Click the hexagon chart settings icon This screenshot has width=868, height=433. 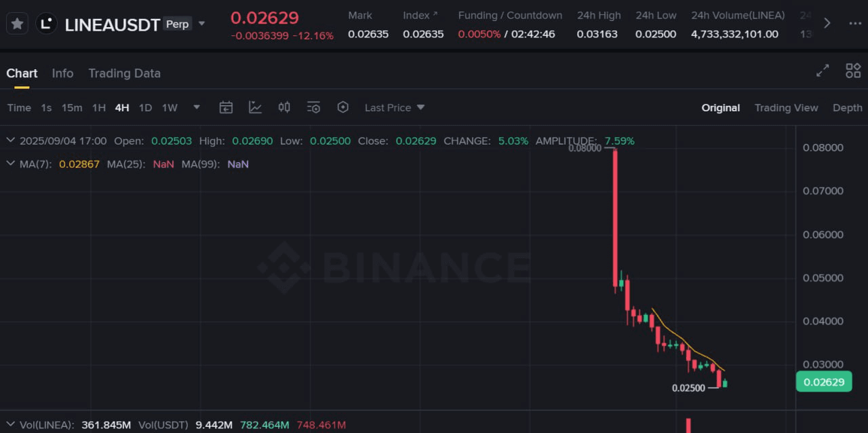342,107
